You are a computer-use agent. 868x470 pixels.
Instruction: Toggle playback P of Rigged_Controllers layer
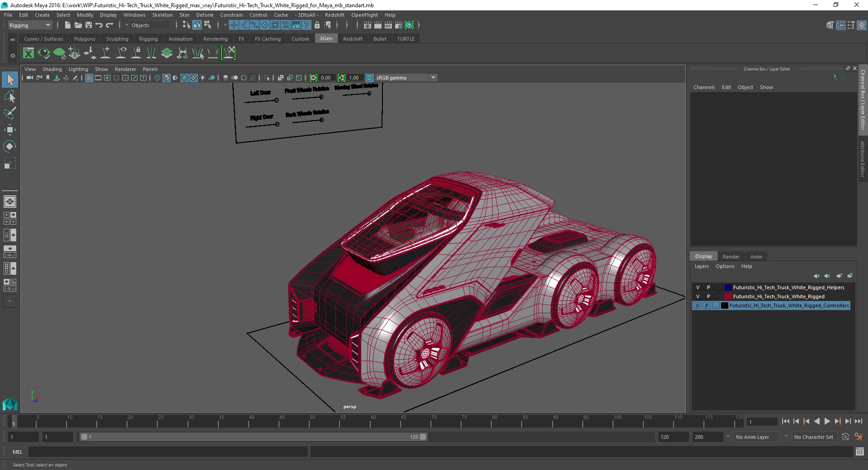coord(707,305)
